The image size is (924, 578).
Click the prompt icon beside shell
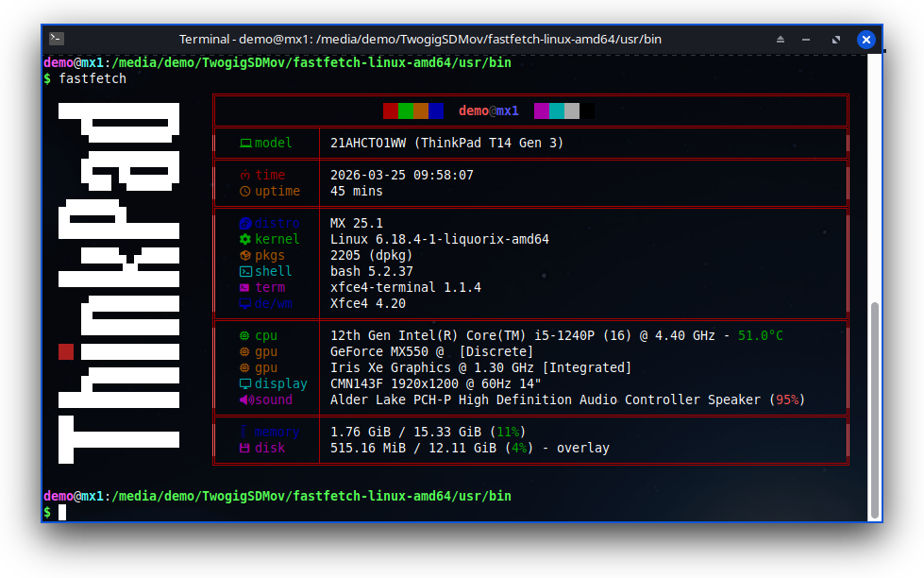point(245,271)
